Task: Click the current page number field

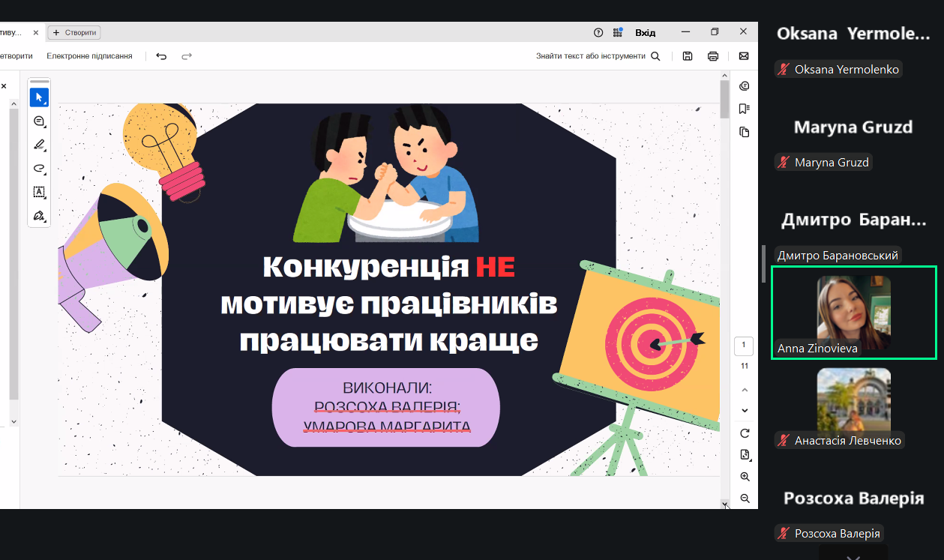Action: point(744,346)
